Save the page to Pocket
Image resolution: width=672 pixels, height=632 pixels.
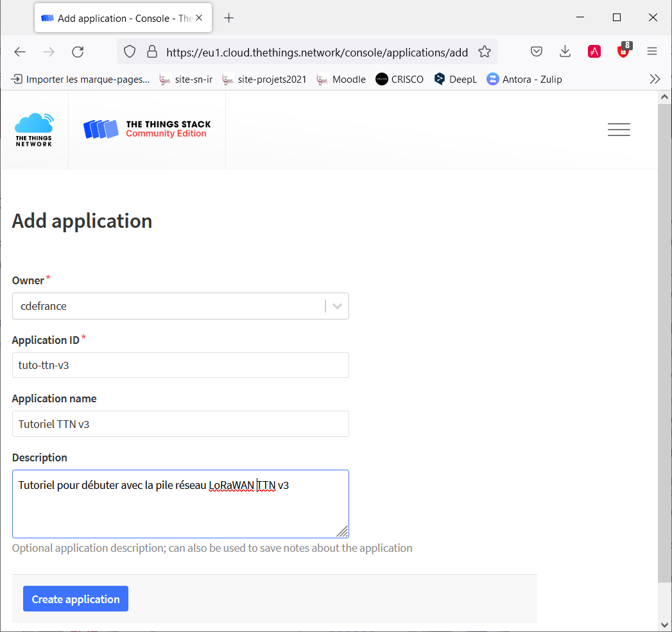(537, 52)
